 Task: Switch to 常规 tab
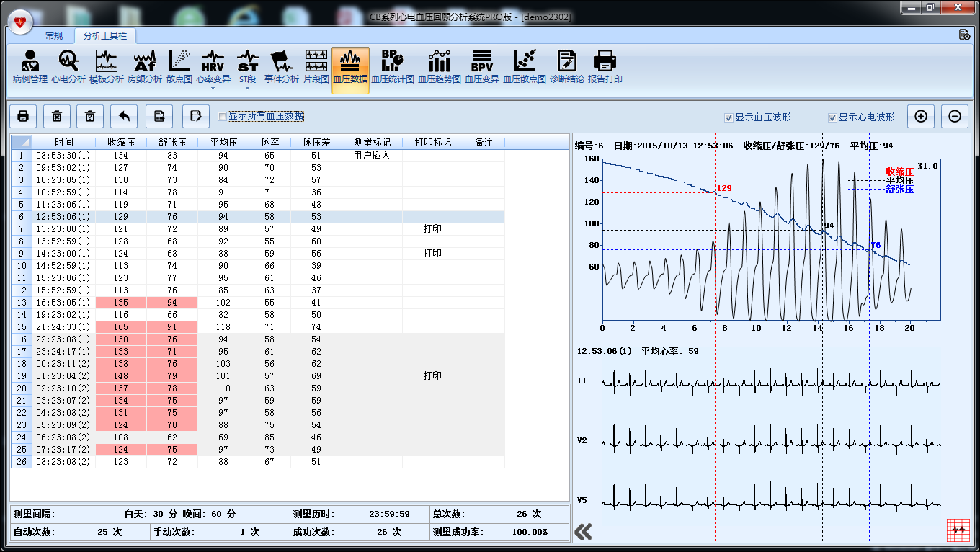click(x=54, y=35)
